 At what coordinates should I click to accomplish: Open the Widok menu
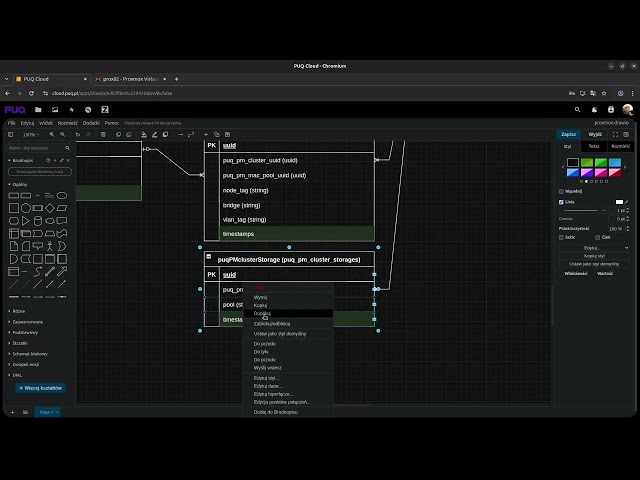pos(46,123)
